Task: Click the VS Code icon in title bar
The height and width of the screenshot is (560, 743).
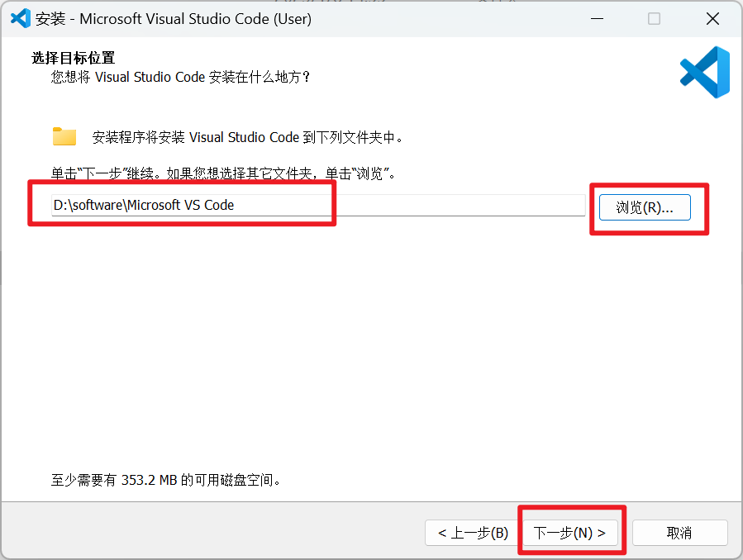Action: click(x=21, y=18)
